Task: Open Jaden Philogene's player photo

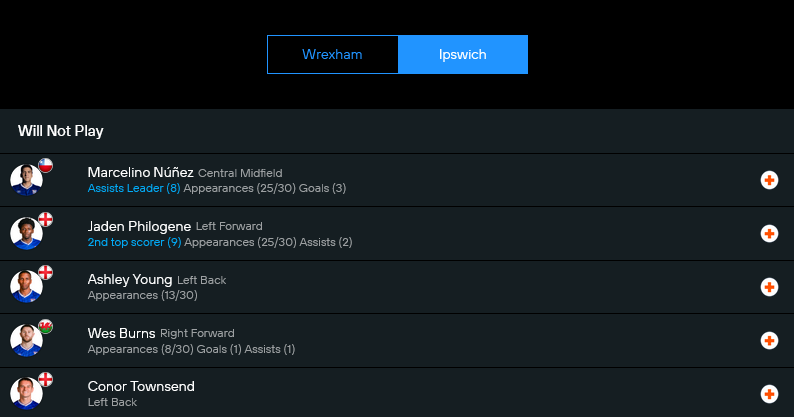Action: (25, 235)
